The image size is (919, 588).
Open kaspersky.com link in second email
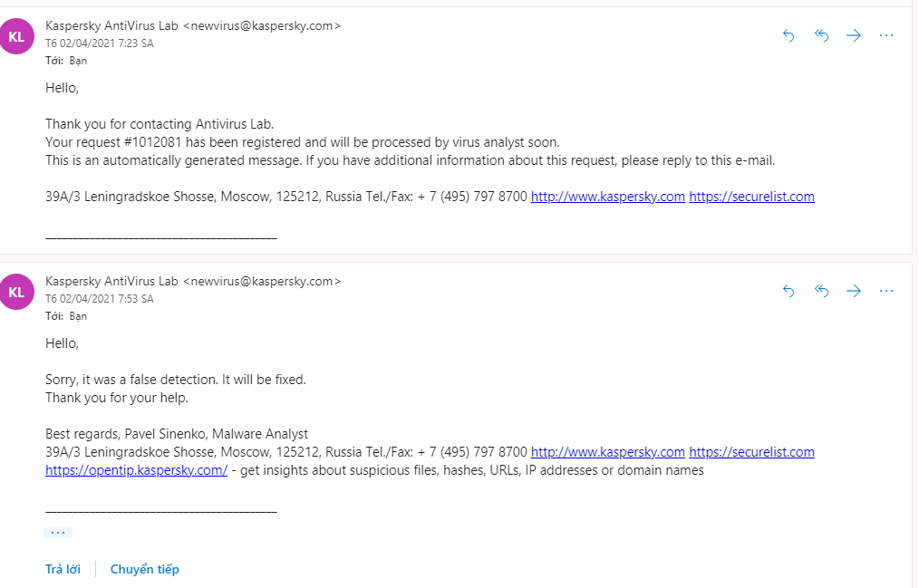tap(607, 452)
